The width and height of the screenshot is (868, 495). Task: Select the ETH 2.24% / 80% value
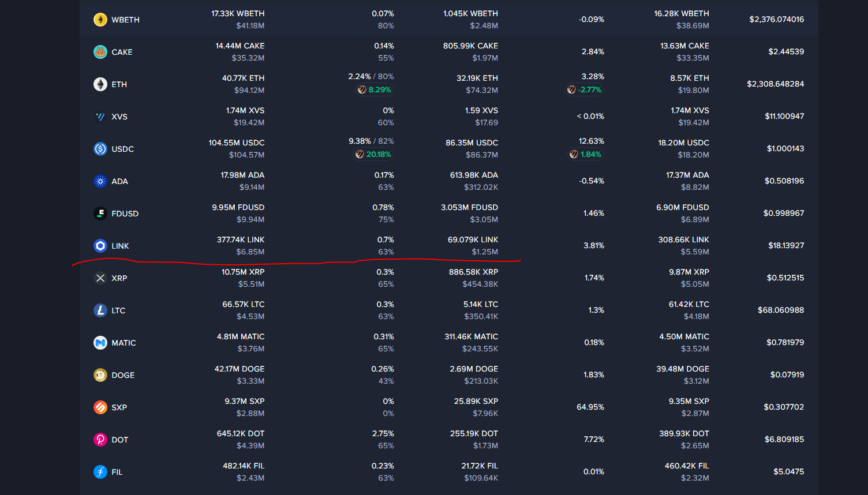(371, 76)
